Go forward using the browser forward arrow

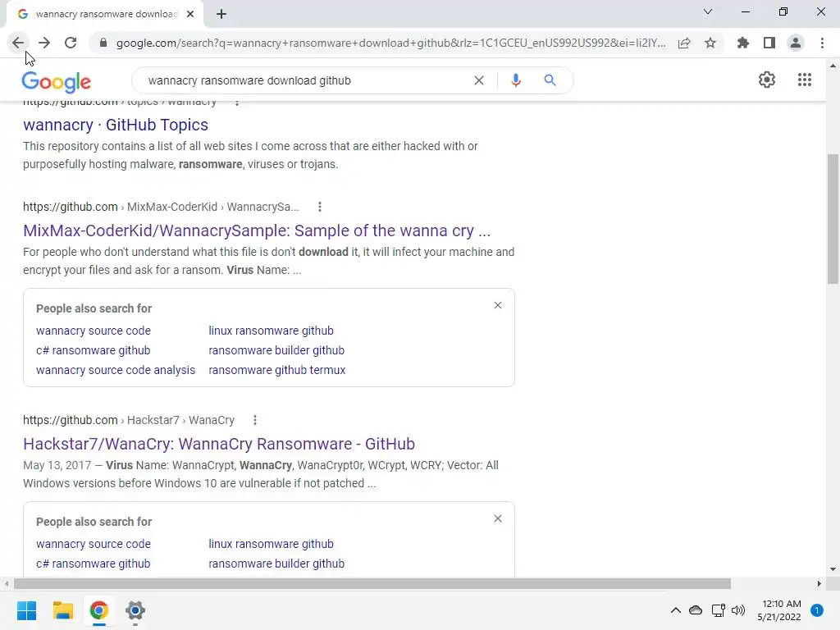[x=44, y=43]
